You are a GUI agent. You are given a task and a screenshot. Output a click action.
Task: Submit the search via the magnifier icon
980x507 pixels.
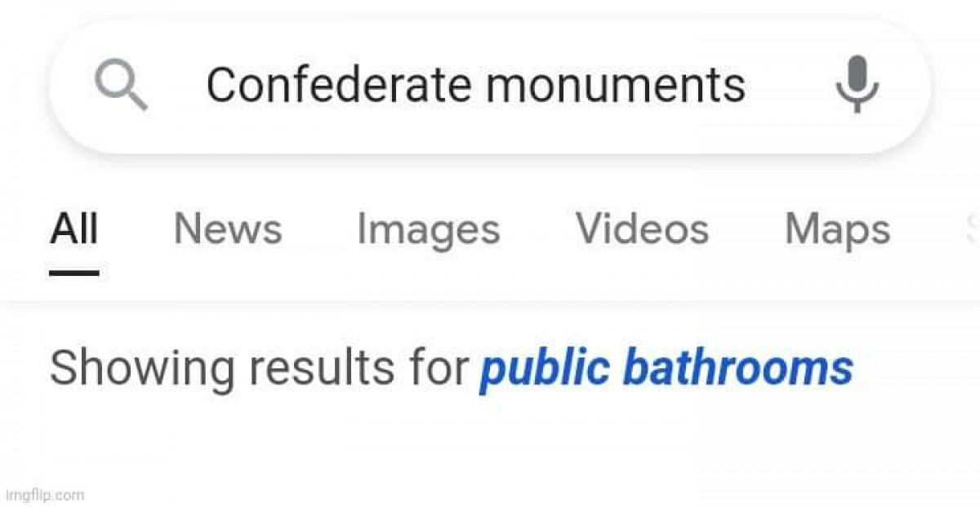121,87
